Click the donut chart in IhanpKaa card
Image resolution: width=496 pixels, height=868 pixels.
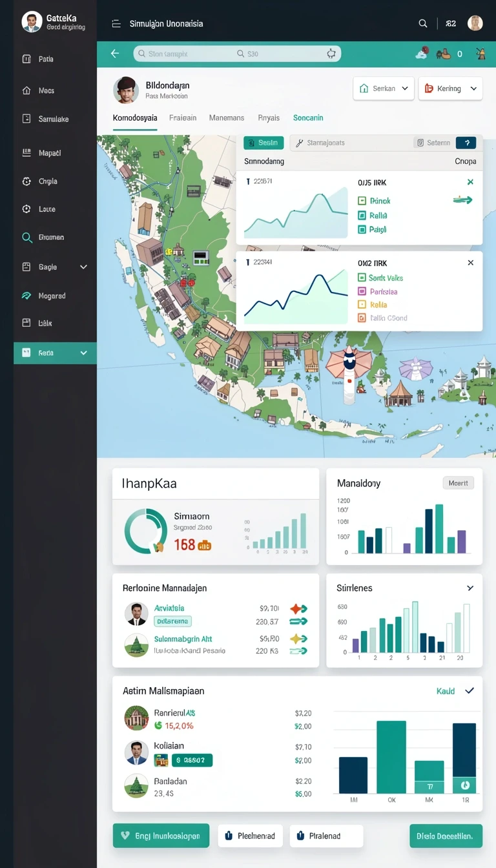pos(145,531)
